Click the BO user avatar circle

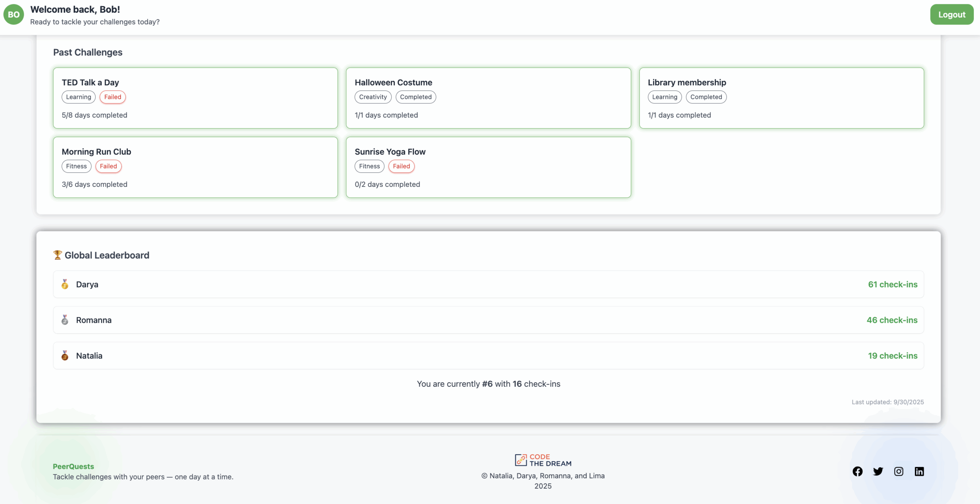tap(14, 15)
